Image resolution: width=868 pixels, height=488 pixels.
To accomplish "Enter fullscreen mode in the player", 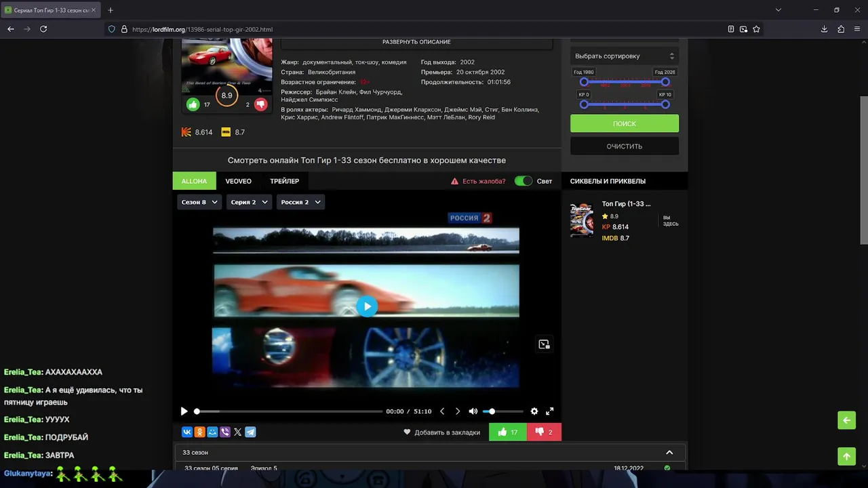I will (550, 411).
